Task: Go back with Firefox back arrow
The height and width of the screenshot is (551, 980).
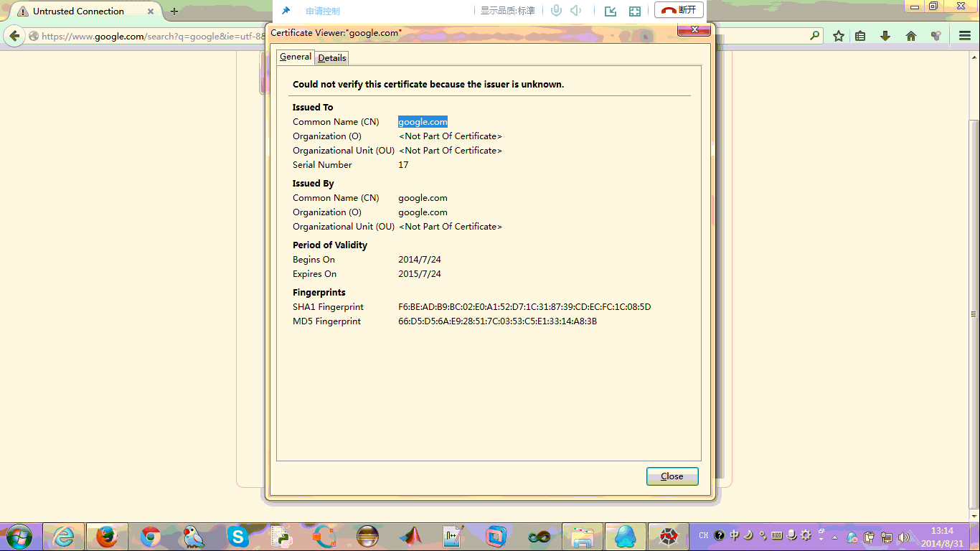Action: click(x=14, y=36)
